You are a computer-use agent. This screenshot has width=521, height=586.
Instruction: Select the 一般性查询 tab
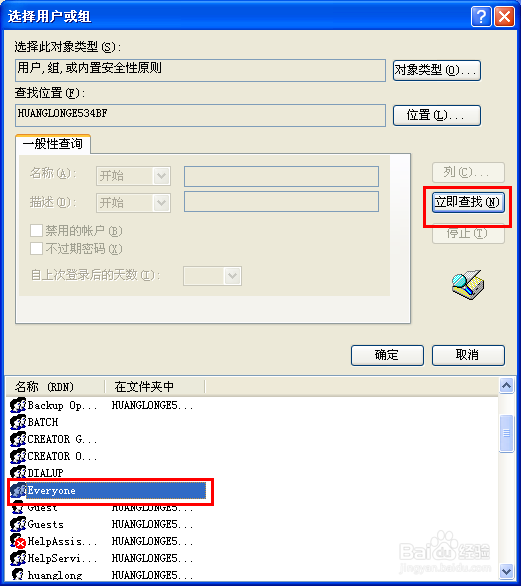(53, 144)
